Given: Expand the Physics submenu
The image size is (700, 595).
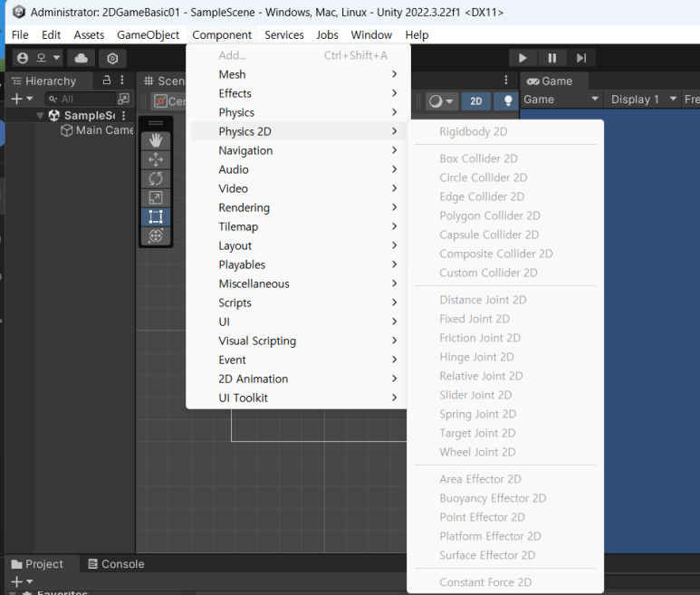Looking at the screenshot, I should (298, 112).
